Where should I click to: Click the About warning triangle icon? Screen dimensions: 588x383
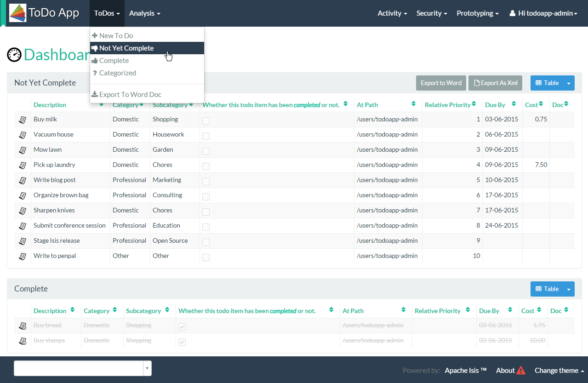coord(520,371)
